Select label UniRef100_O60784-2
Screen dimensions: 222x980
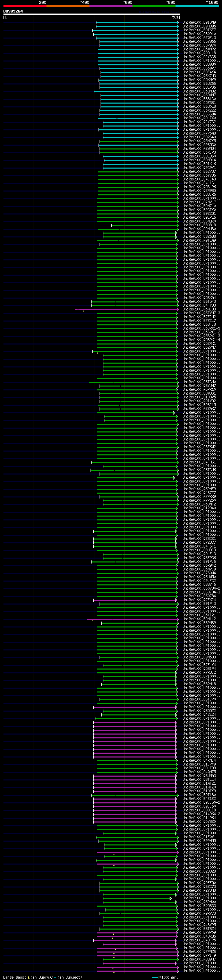(201, 589)
